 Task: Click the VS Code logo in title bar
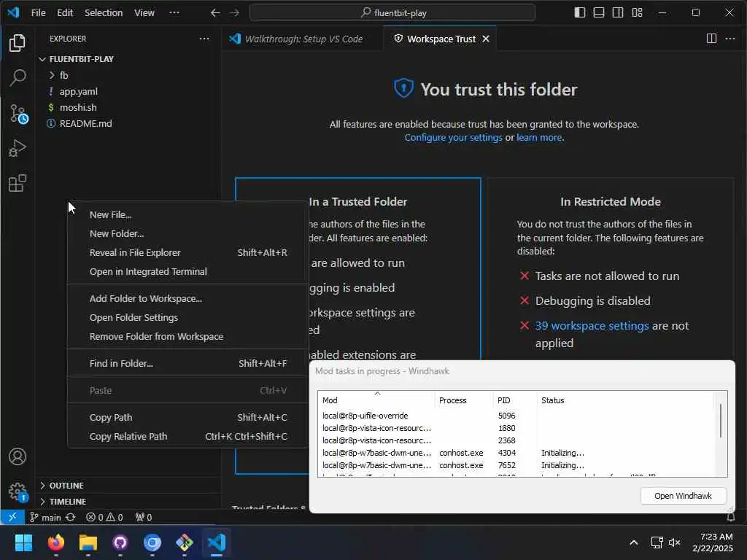tap(13, 12)
